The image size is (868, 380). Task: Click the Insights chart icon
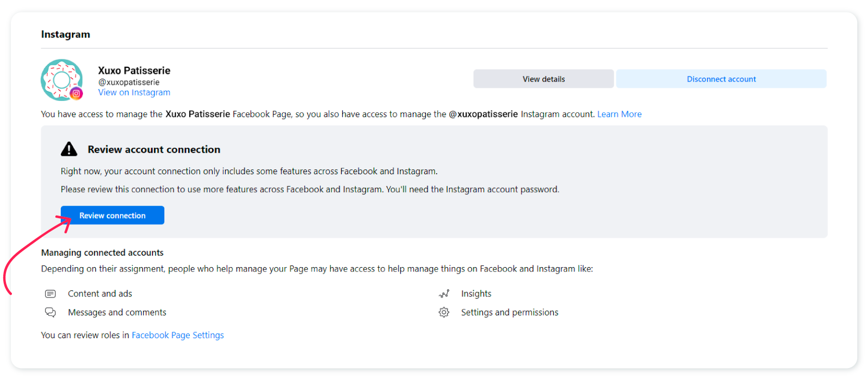point(444,294)
